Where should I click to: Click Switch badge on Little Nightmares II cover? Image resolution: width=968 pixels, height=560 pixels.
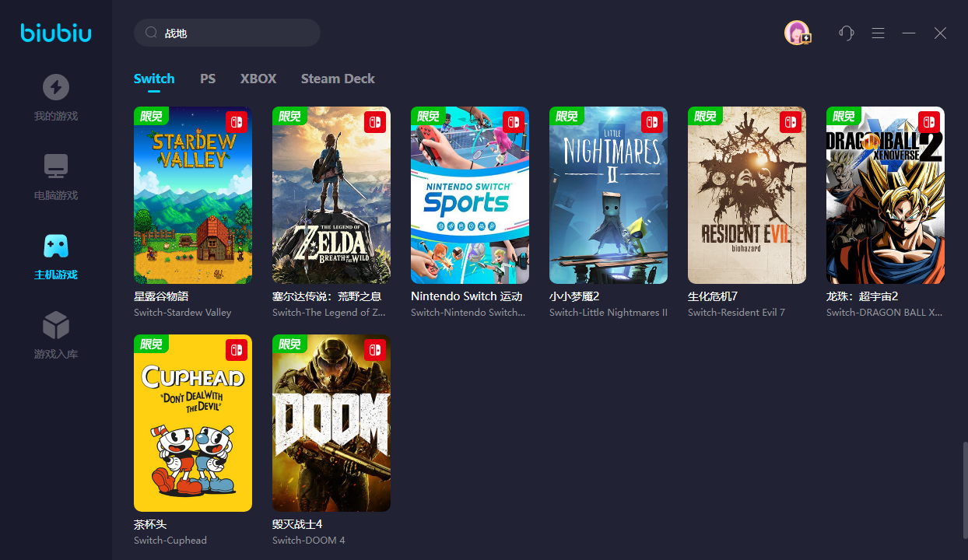click(x=652, y=122)
